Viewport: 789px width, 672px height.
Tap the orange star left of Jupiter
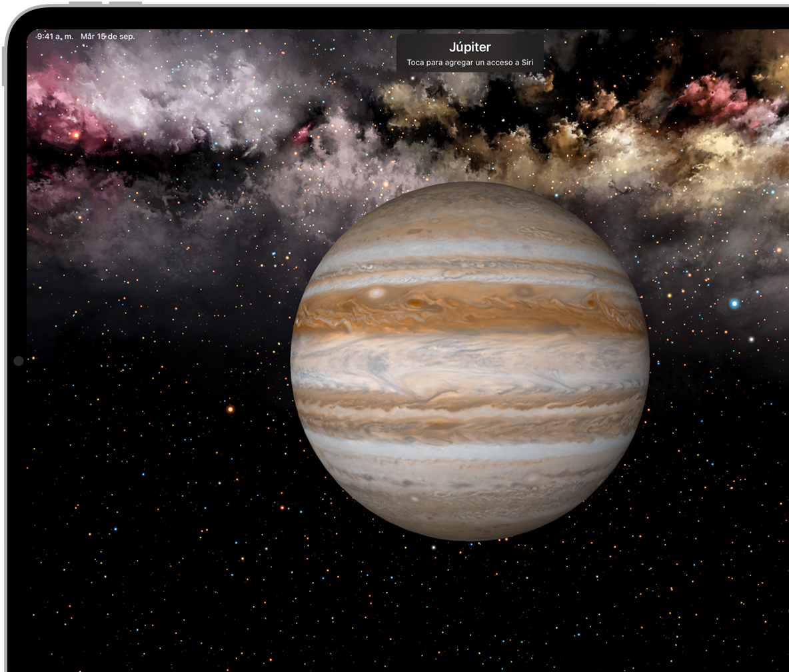[231, 409]
